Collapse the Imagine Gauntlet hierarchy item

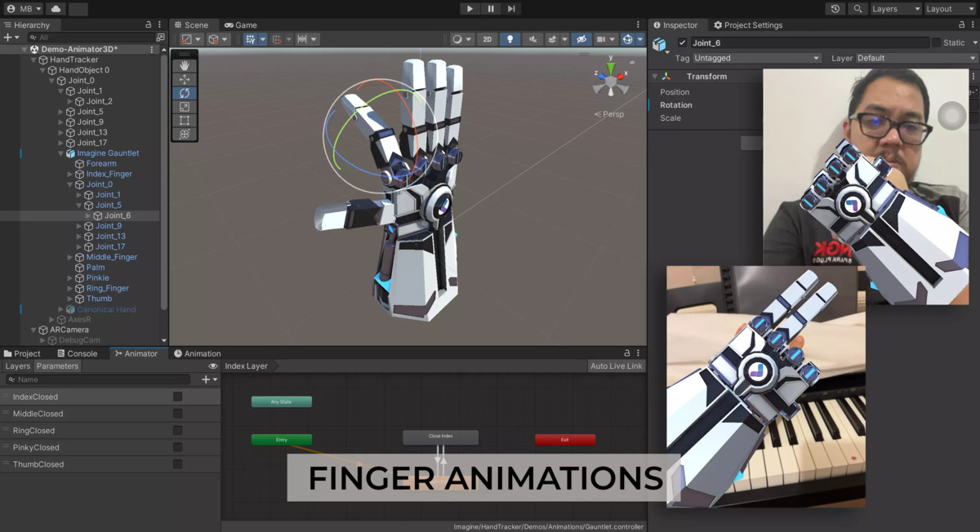point(60,153)
